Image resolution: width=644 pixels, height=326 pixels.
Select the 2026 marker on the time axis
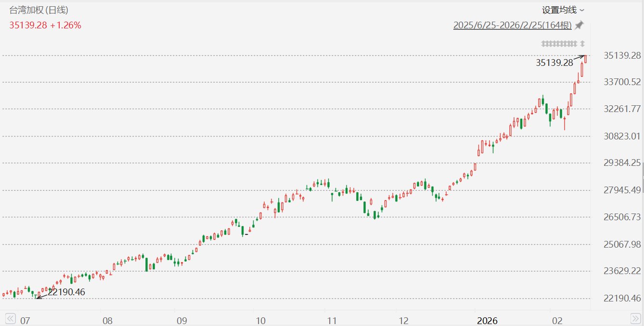coord(486,321)
